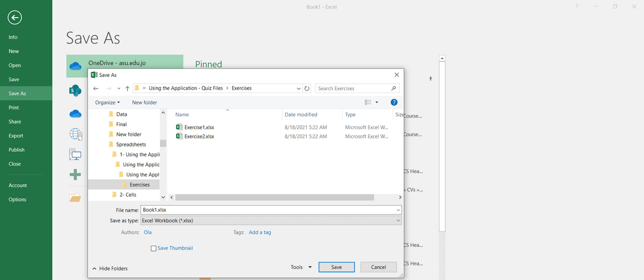Select the other web locations globe icon
The height and width of the screenshot is (280, 644).
pyautogui.click(x=75, y=134)
